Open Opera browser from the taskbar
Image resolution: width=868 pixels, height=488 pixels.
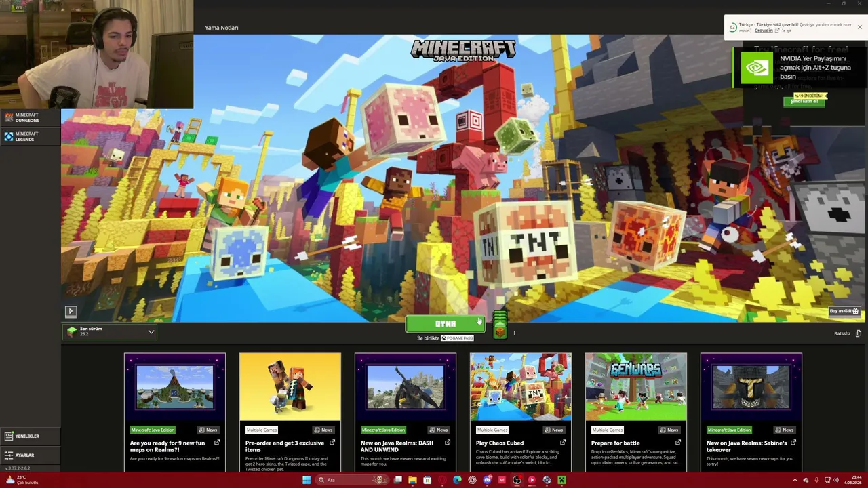pyautogui.click(x=442, y=480)
